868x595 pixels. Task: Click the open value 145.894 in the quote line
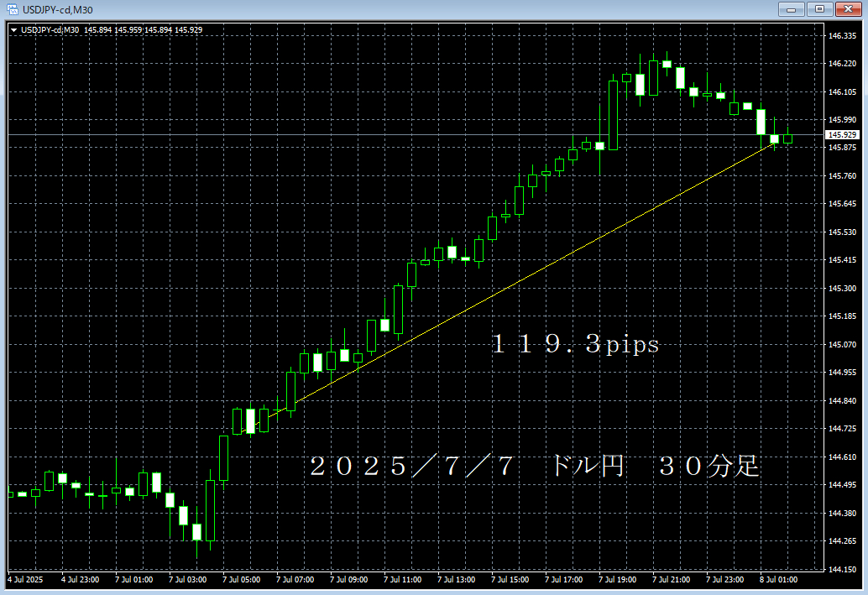[x=97, y=29]
